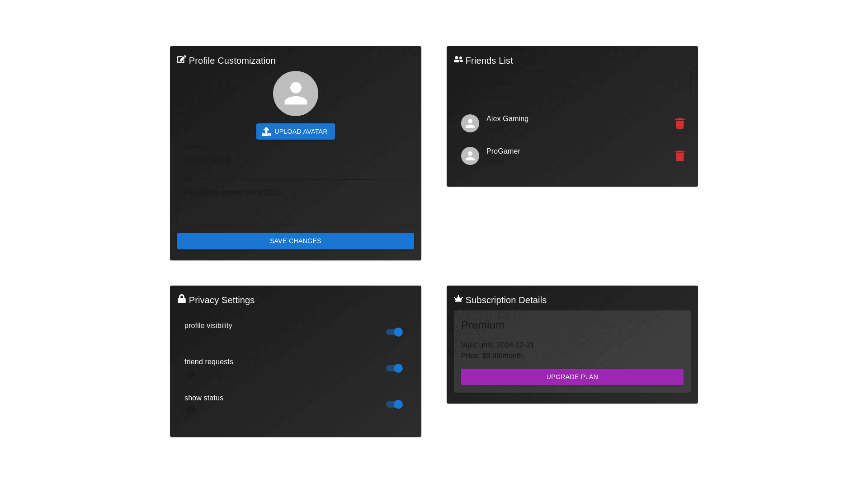
Task: Click into the Username text field
Action: (296, 160)
